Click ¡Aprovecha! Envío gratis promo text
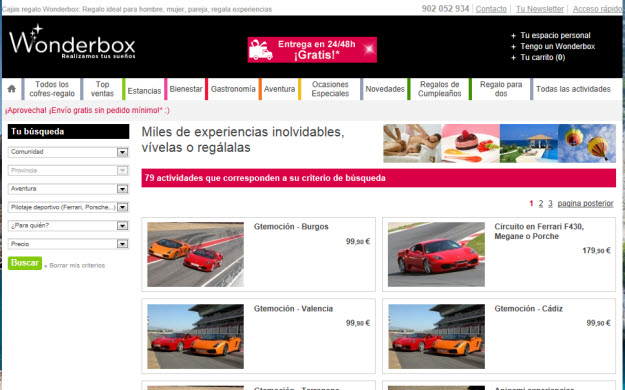This screenshot has width=625, height=390. 87,110
